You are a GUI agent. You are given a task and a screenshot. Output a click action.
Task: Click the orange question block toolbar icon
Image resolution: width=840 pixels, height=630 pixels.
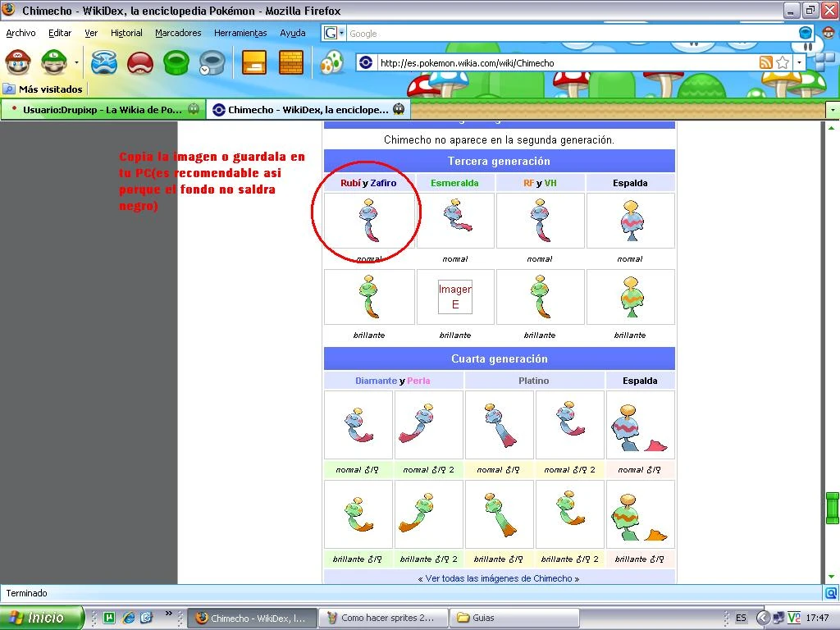[254, 62]
